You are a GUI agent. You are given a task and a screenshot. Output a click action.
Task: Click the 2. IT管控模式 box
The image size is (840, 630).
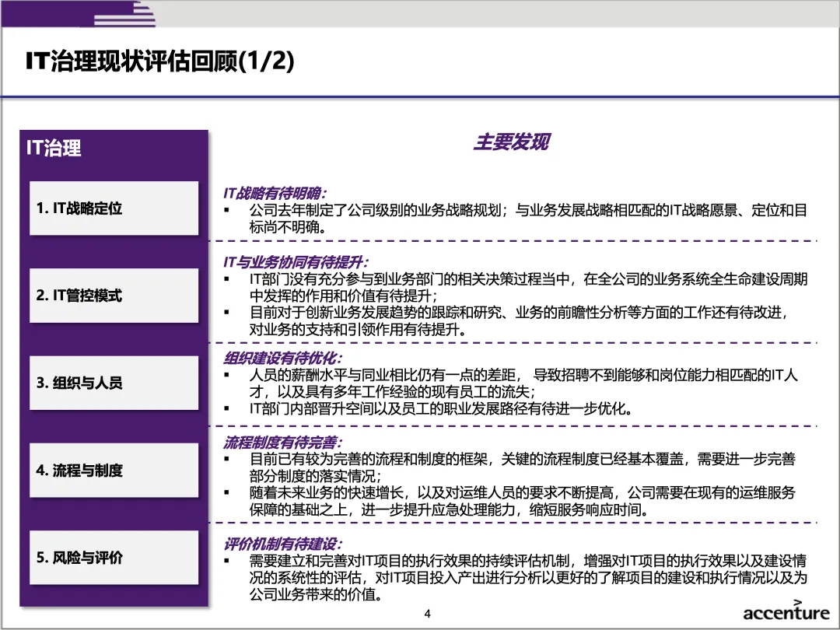(x=114, y=296)
